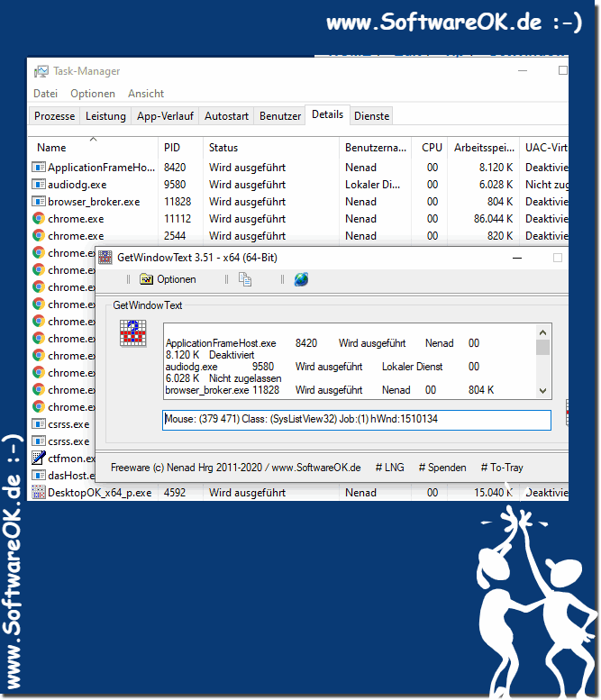
Task: Click the scroll up arrow in text box
Action: 543,332
